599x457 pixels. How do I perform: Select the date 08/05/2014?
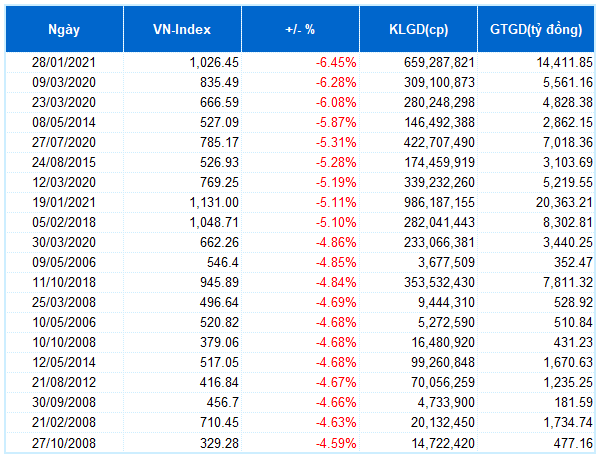point(64,122)
